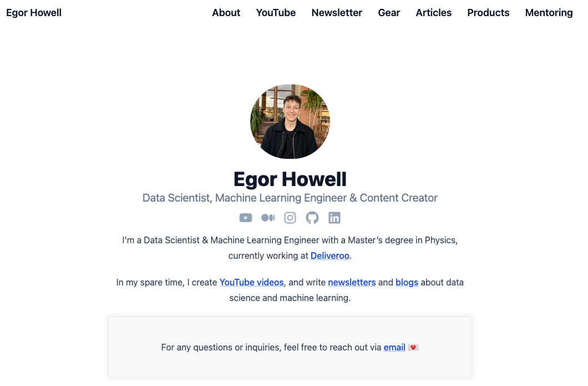This screenshot has height=386, width=588.
Task: Click the circular profile photo
Action: click(290, 121)
